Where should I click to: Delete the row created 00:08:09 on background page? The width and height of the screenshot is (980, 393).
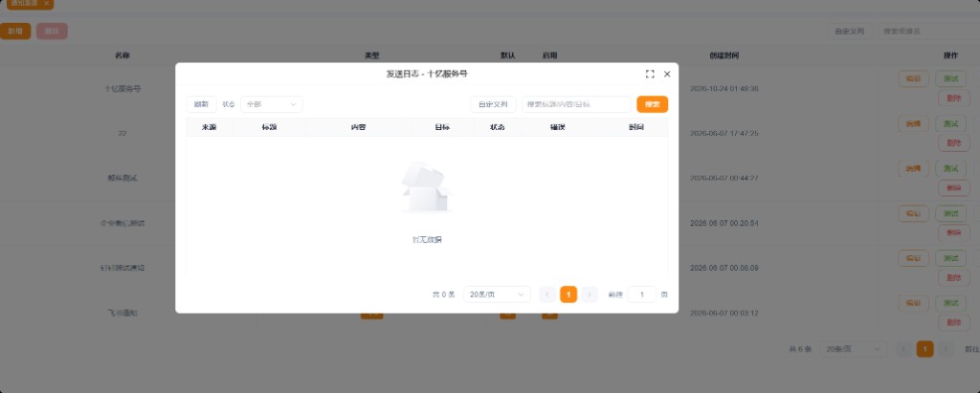pyautogui.click(x=954, y=277)
